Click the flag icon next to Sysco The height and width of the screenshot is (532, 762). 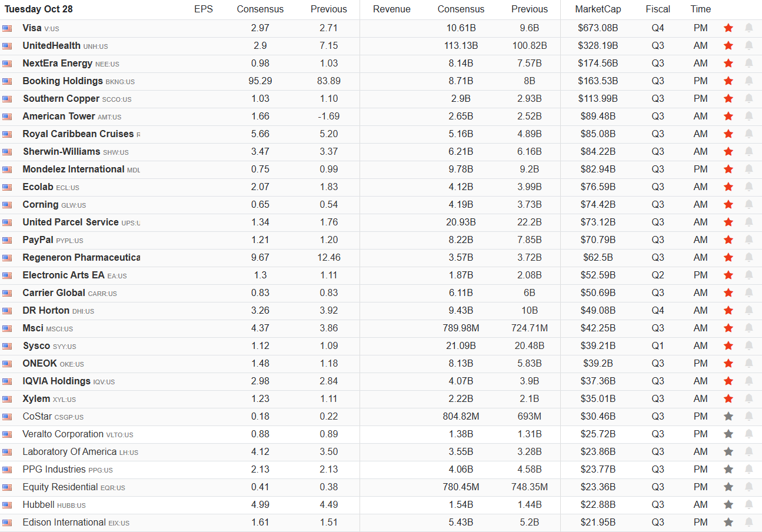(7, 346)
